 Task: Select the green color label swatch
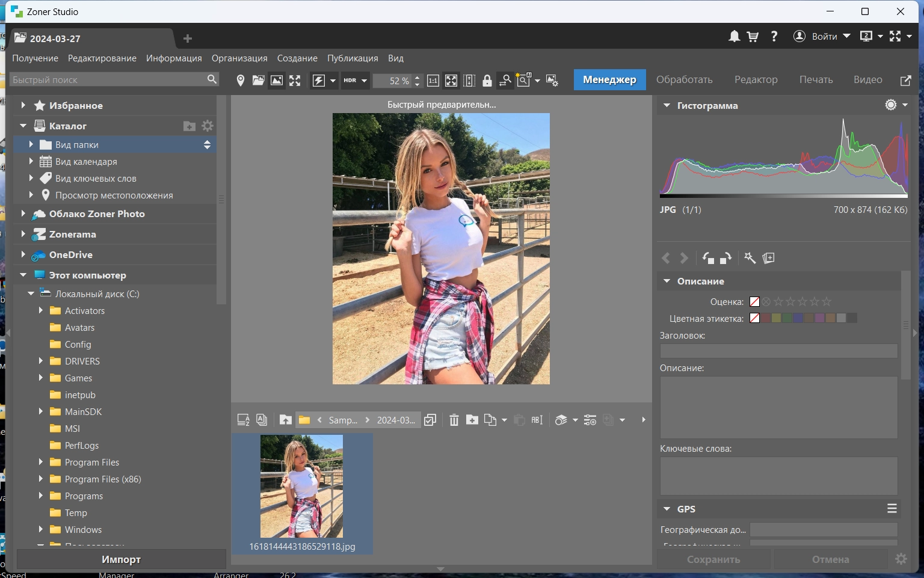pyautogui.click(x=787, y=318)
